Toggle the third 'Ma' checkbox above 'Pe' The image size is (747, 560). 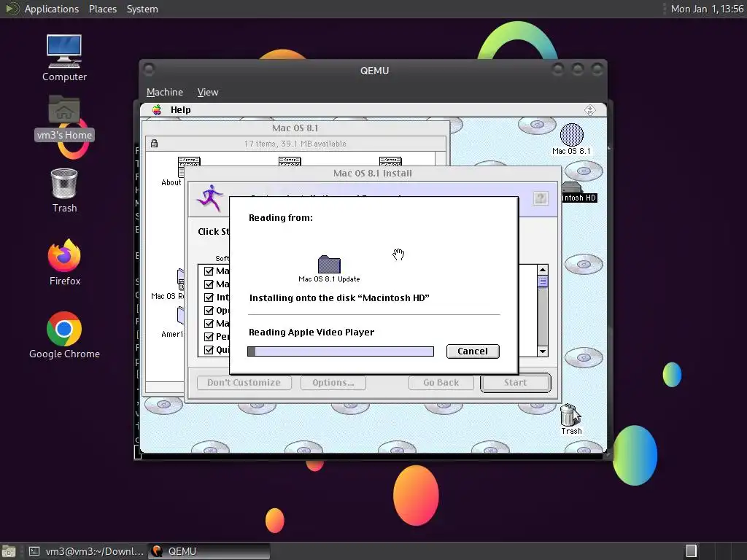[x=209, y=323]
